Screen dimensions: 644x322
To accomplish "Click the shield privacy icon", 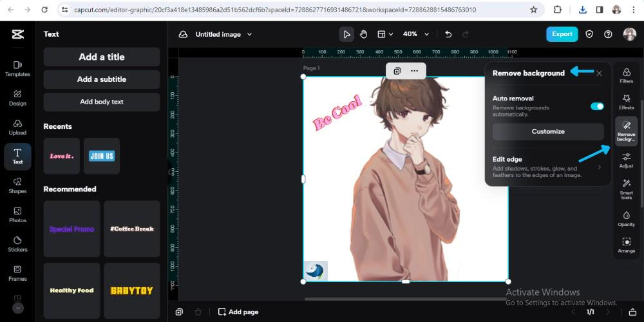I will (589, 35).
